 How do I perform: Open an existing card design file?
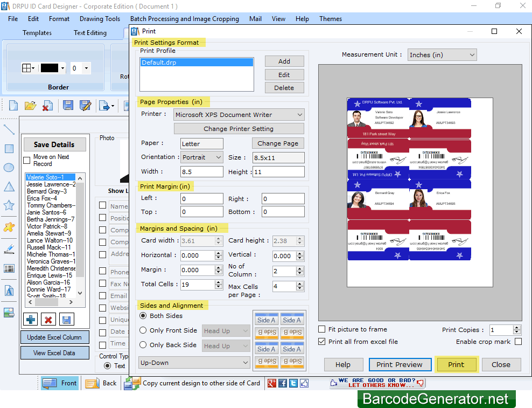[30, 106]
